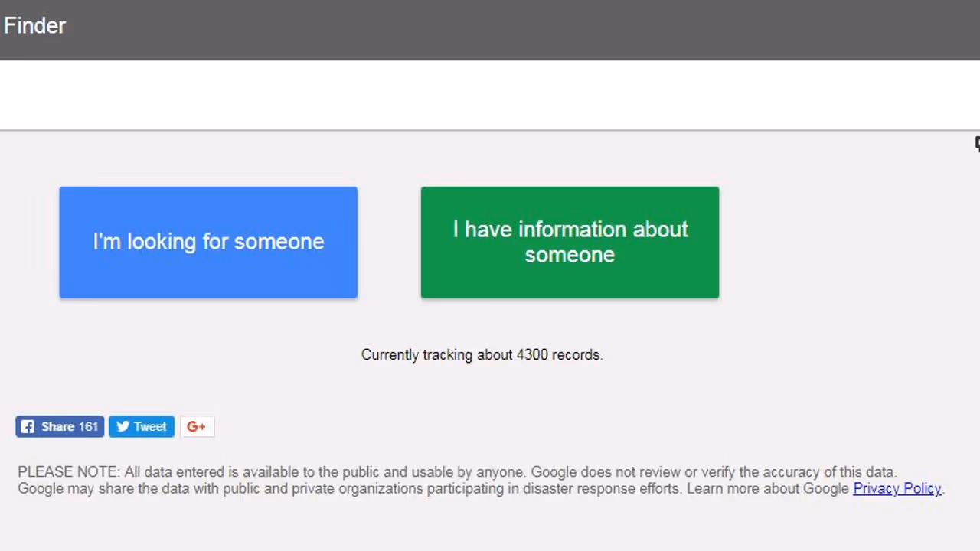The image size is (980, 551).
Task: Click the blank area right of the green button
Action: pyautogui.click(x=842, y=242)
